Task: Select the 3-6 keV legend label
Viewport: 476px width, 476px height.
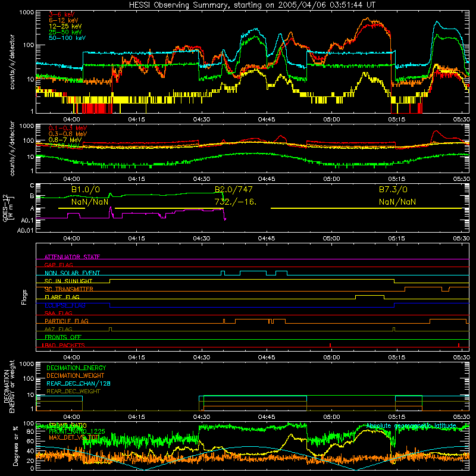Action: (61, 14)
